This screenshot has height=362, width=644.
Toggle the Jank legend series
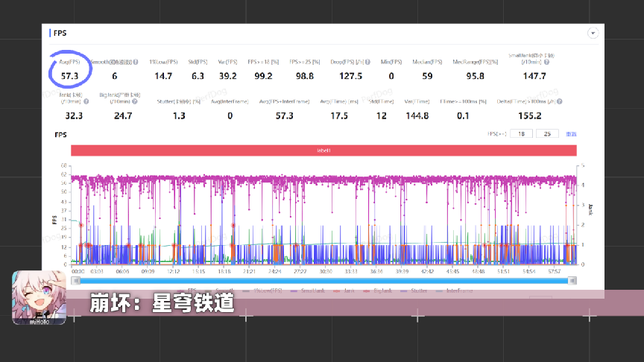tap(347, 290)
